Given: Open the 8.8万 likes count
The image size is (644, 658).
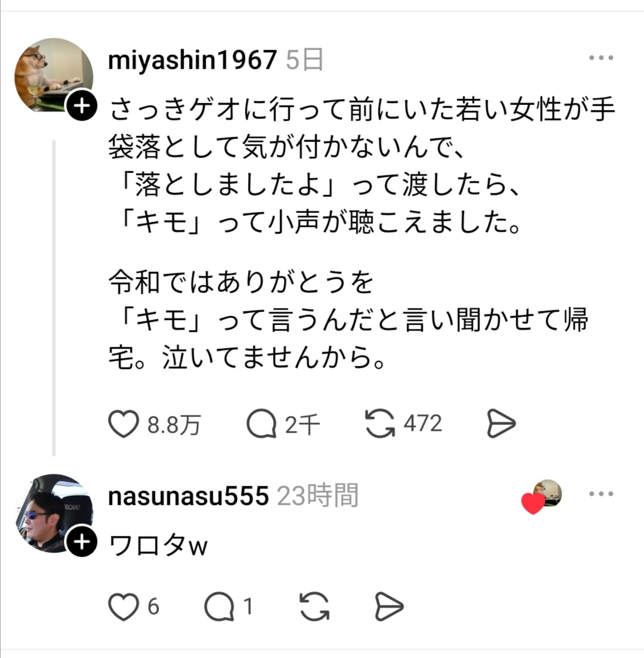Looking at the screenshot, I should pos(174,425).
